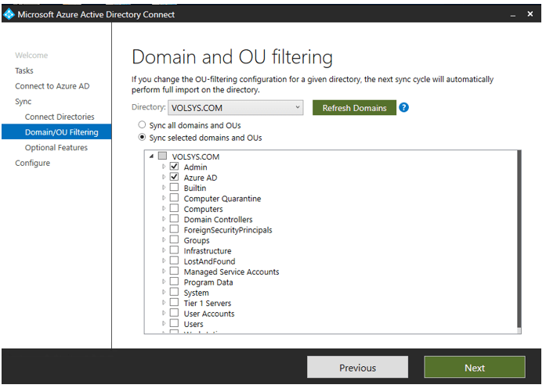Check the Groups OU checkbox
Viewport: 546px width, 392px height.
(174, 240)
